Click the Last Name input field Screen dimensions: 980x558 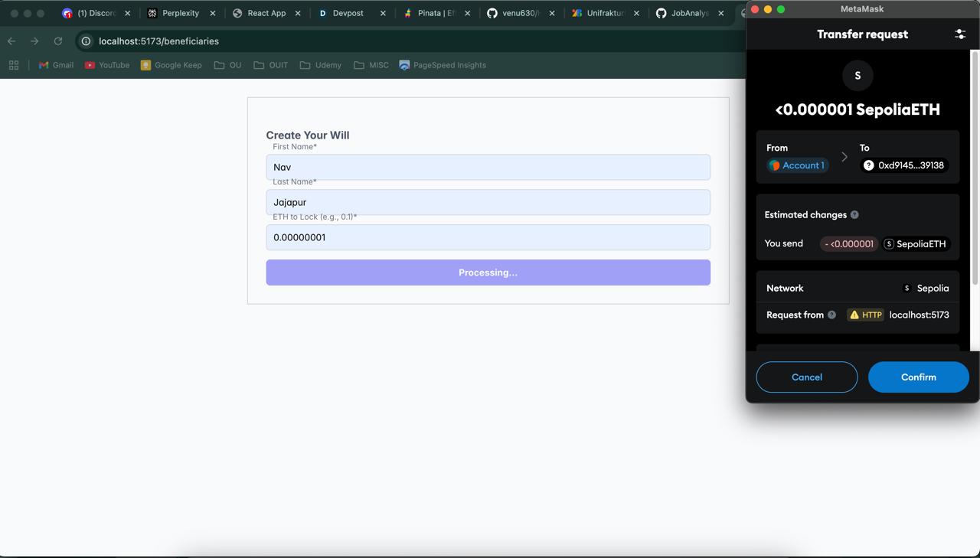(488, 202)
